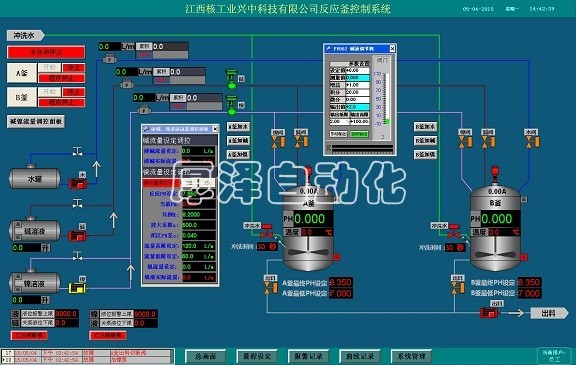This screenshot has width=576, height=365.
Task: Click the alkali solution tank pump icon
Action: [x=78, y=235]
